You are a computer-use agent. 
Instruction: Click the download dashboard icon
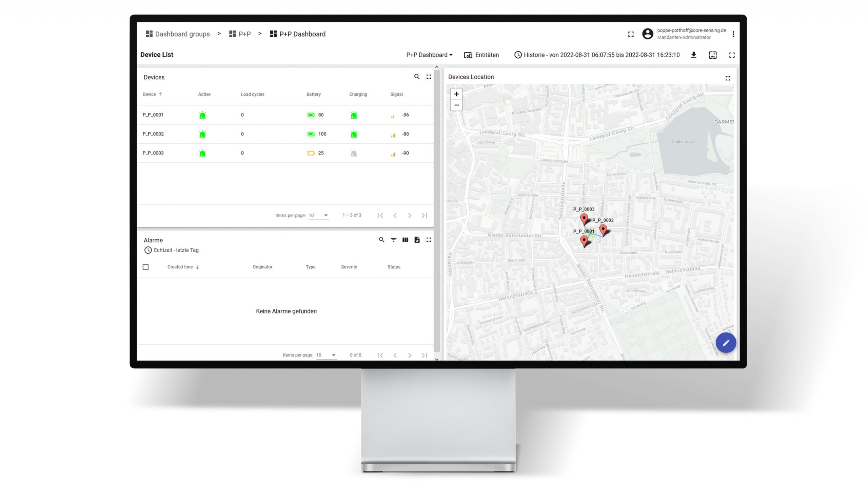tap(693, 55)
